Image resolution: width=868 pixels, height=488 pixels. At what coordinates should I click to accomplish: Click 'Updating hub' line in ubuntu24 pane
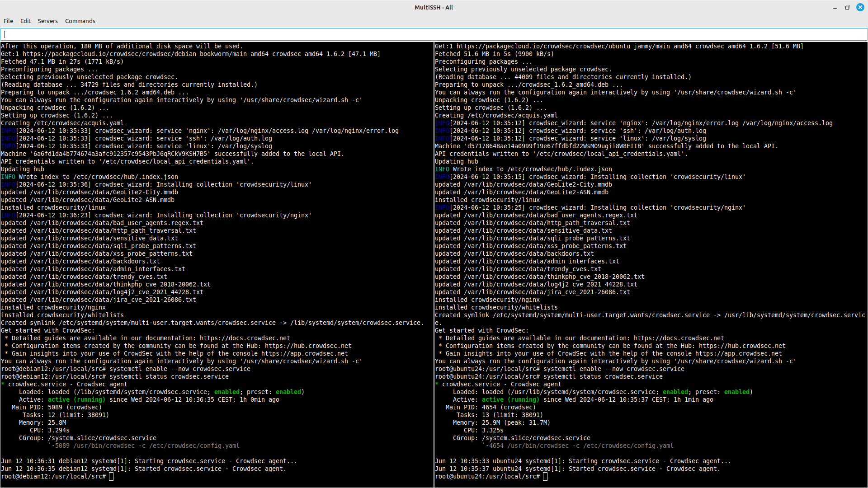[457, 161]
